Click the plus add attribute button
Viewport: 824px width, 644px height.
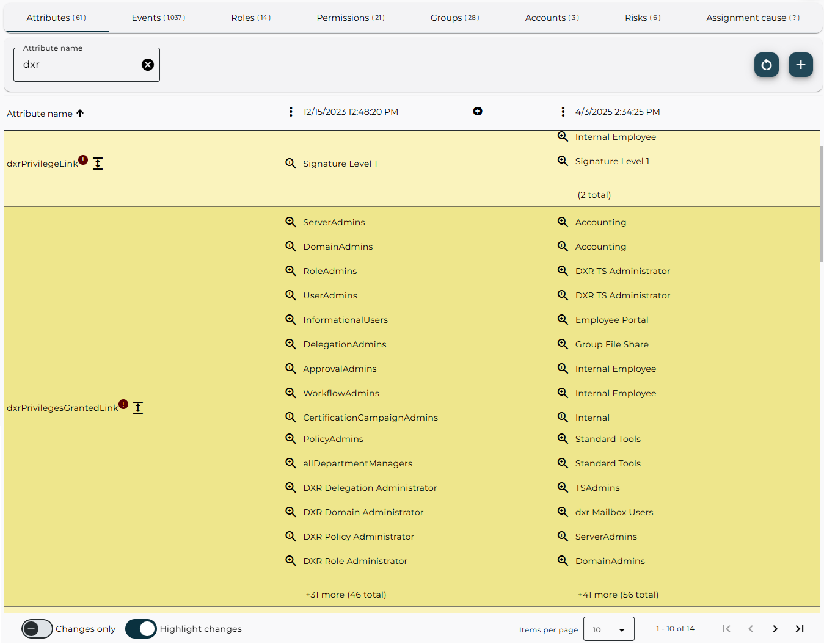click(x=800, y=65)
